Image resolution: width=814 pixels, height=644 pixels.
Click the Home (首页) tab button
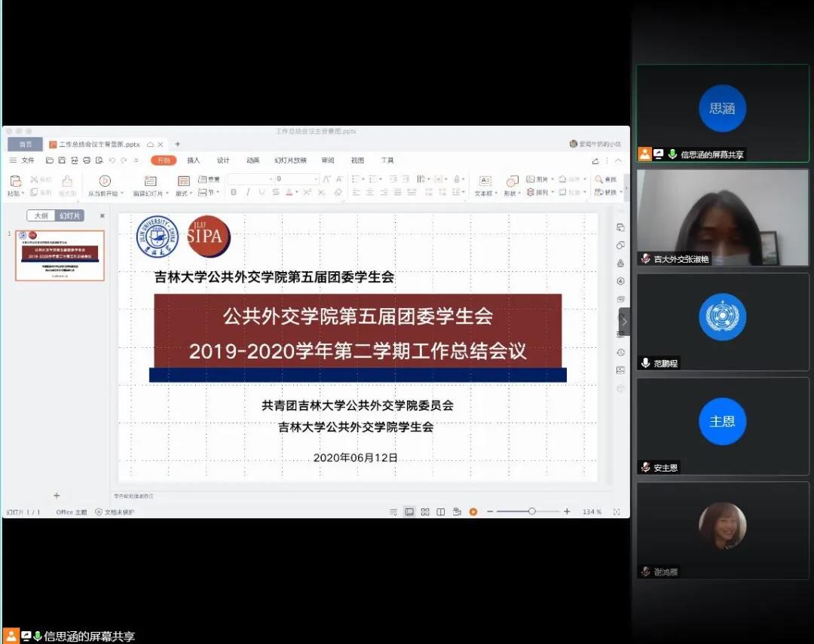click(26, 145)
